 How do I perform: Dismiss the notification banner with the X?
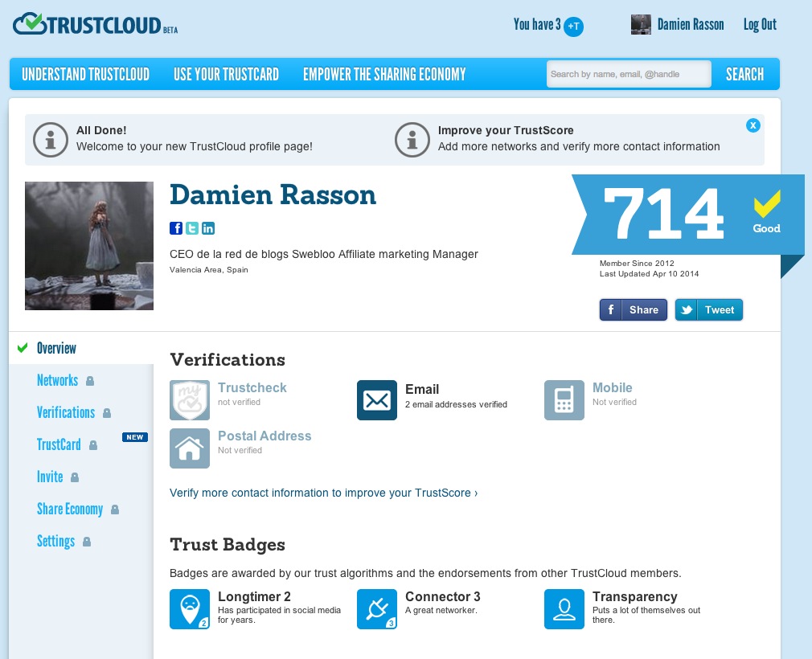[753, 125]
